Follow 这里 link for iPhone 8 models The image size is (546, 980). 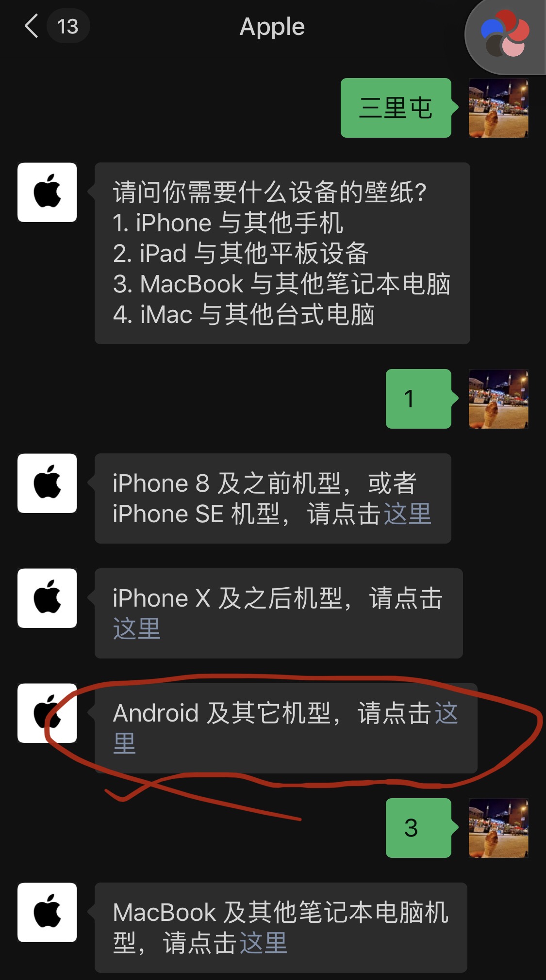coord(408,514)
